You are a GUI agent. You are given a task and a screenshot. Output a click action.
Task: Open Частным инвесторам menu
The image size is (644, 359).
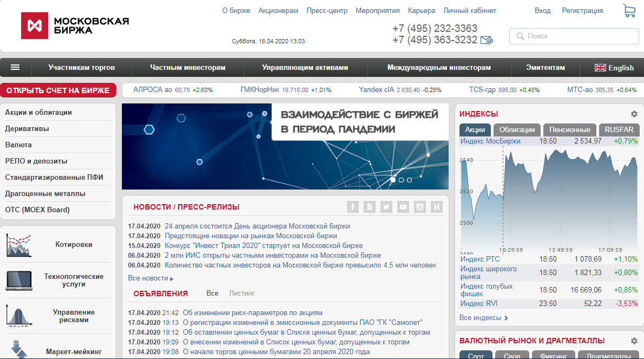pos(188,67)
